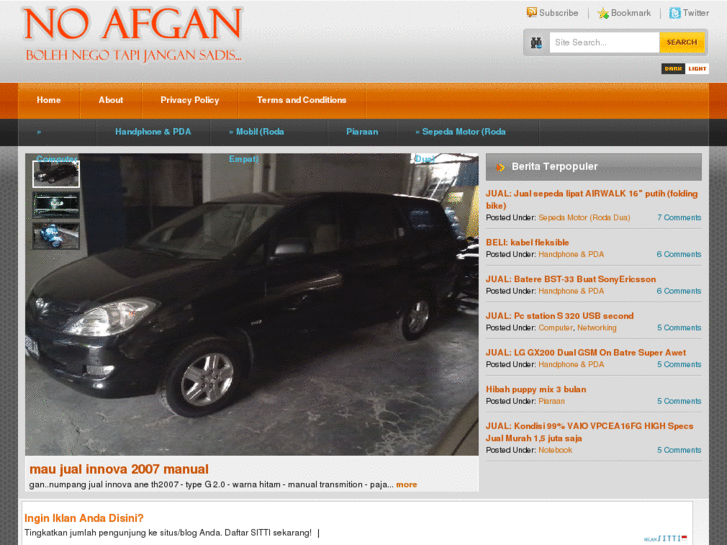Viewport: 727px width, 545px height.
Task: Open the sepeda lipat AIRWALK post
Action: [x=592, y=199]
